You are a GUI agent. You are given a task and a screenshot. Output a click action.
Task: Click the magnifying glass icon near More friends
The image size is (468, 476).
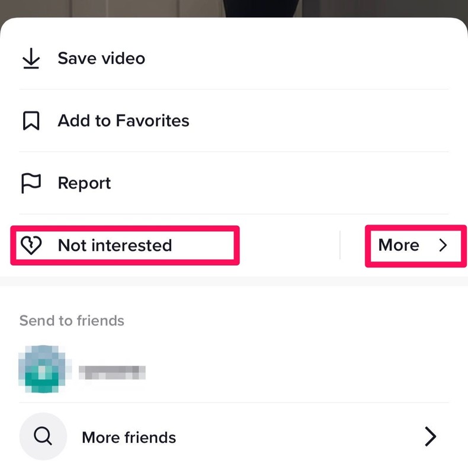42,437
